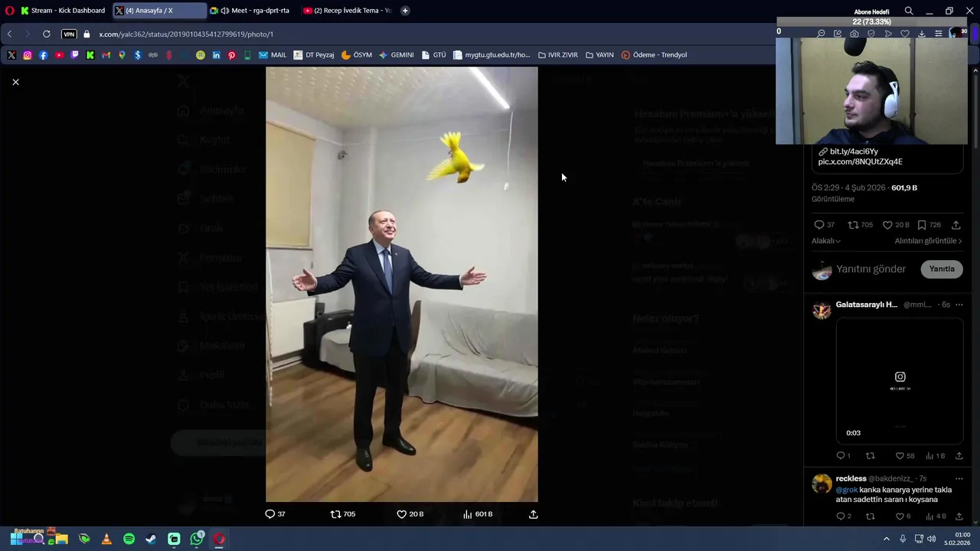The image size is (980, 551).
Task: Reload the page with the refresh icon
Action: [47, 34]
